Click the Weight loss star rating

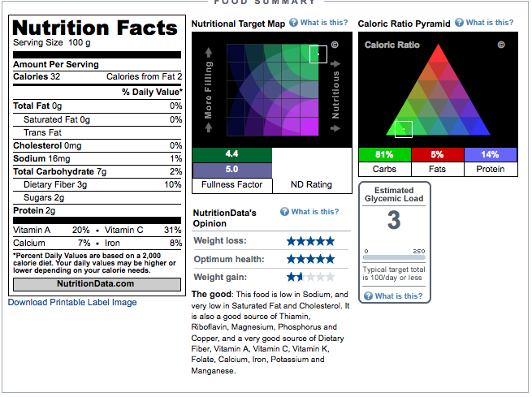311,241
